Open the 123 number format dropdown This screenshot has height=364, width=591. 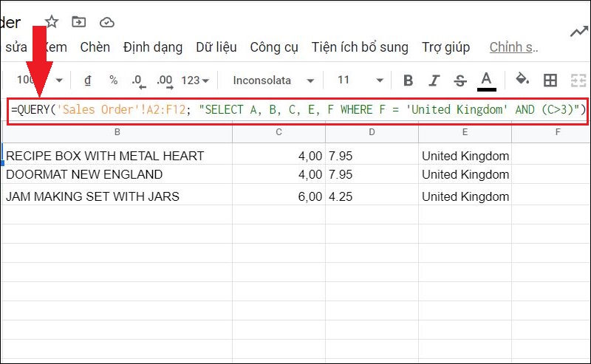click(195, 80)
